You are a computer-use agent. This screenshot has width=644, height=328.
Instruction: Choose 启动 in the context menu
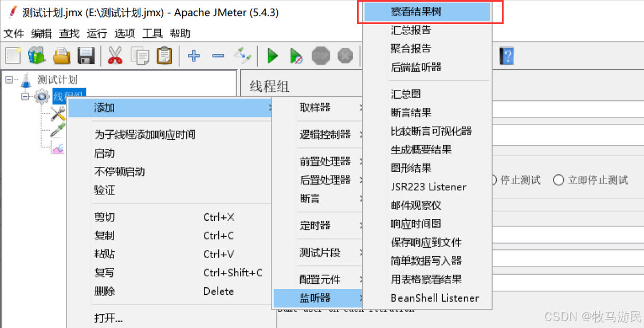(x=170, y=153)
